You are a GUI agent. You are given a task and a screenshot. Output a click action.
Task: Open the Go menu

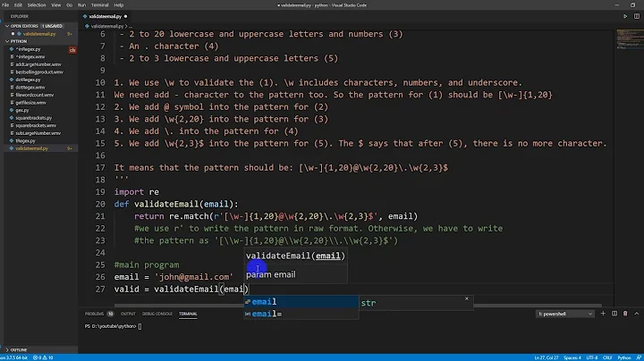tap(70, 5)
